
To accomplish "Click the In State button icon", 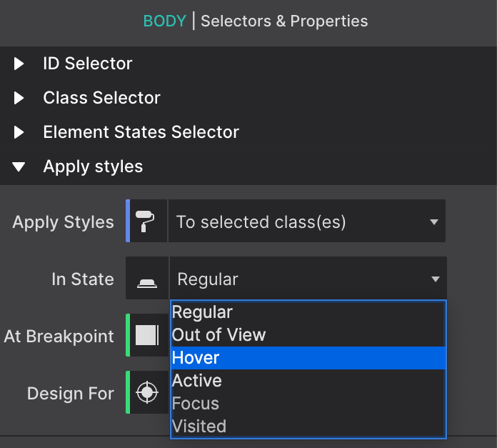I will pyautogui.click(x=147, y=282).
